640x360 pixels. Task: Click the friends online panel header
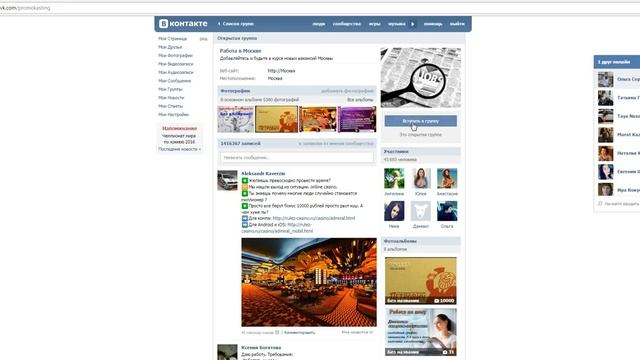(617, 62)
